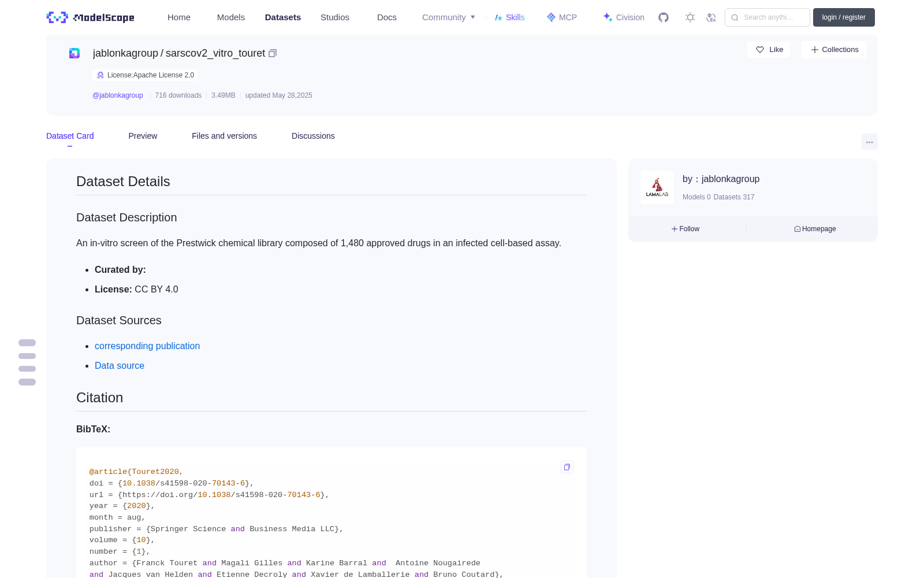This screenshot has width=924, height=578.
Task: Click the dataset avatar icon beside jablonkagroup
Action: 74,53
